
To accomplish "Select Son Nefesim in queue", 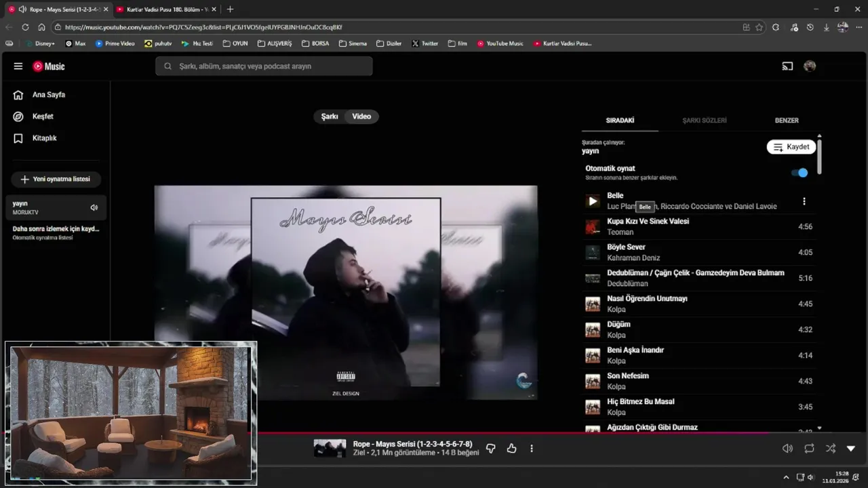I will (x=699, y=381).
